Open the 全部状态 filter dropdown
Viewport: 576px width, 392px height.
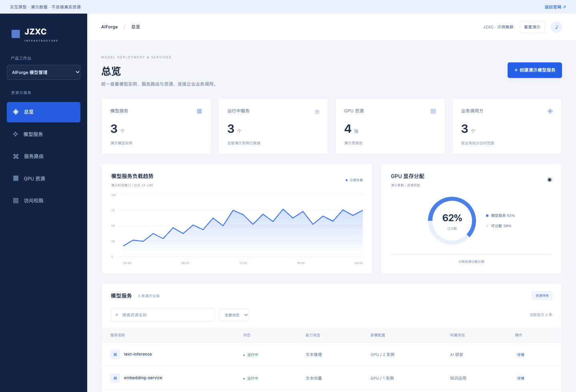tap(234, 315)
